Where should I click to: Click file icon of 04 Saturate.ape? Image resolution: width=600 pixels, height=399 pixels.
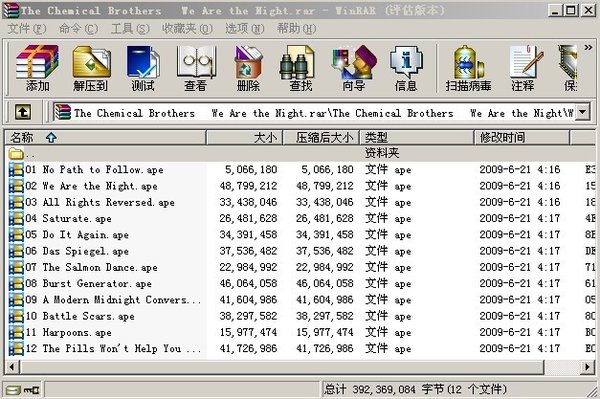(x=16, y=218)
